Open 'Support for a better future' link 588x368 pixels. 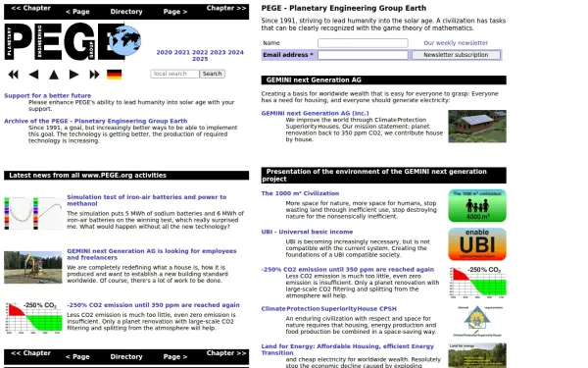(48, 95)
